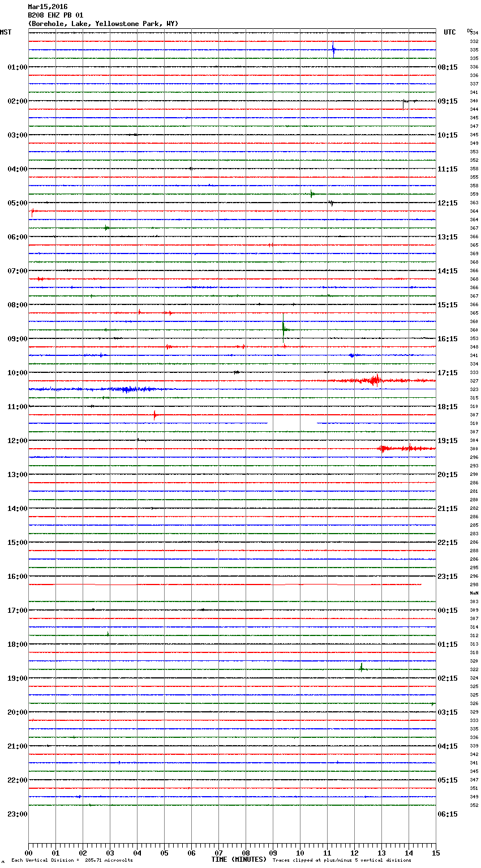Image resolution: width=481 pixels, height=868 pixels.
Task: Select the 16:00 MST time label
Action: 17,577
